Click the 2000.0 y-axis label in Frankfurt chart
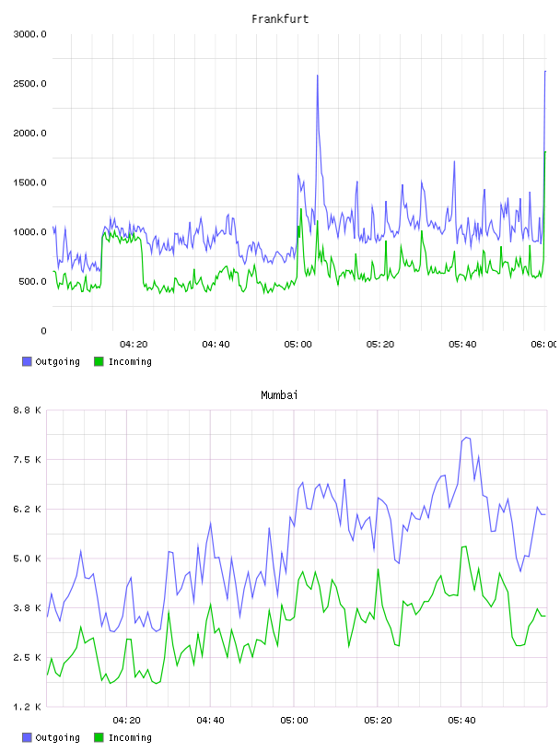Screen dimensions: 560x752 tap(29, 133)
